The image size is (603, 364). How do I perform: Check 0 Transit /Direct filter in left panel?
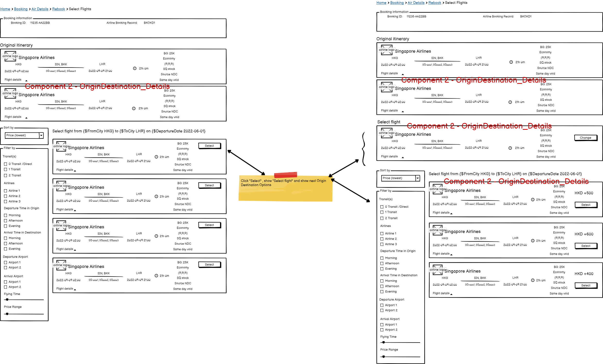click(x=5, y=164)
